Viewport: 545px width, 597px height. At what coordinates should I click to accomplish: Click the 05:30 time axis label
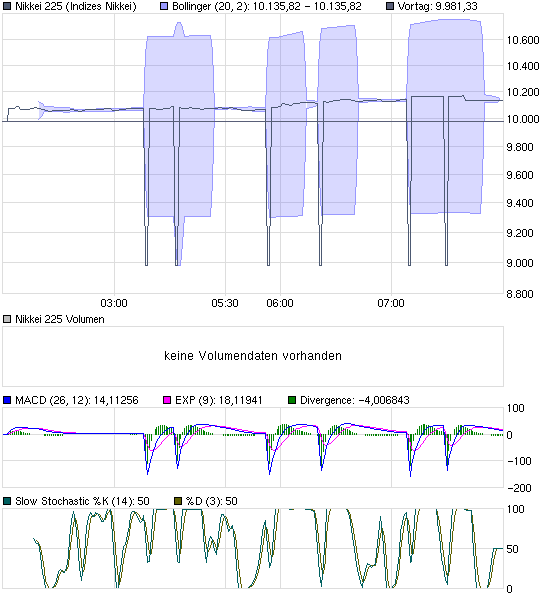225,303
